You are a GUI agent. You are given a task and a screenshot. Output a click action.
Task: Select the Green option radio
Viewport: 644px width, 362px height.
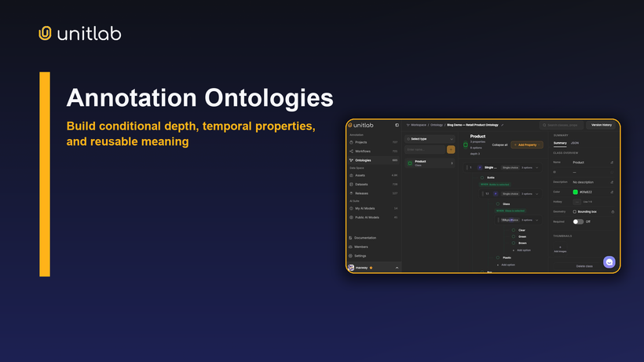tap(514, 237)
